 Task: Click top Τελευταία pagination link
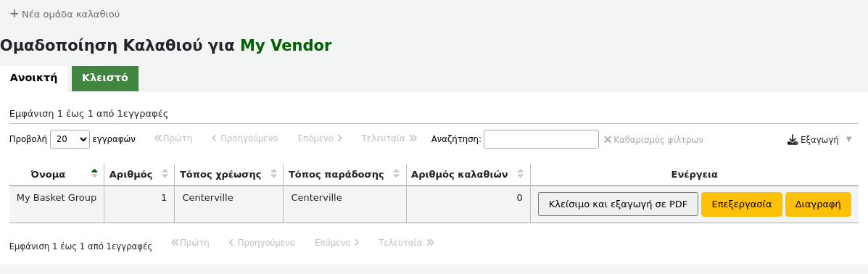389,138
